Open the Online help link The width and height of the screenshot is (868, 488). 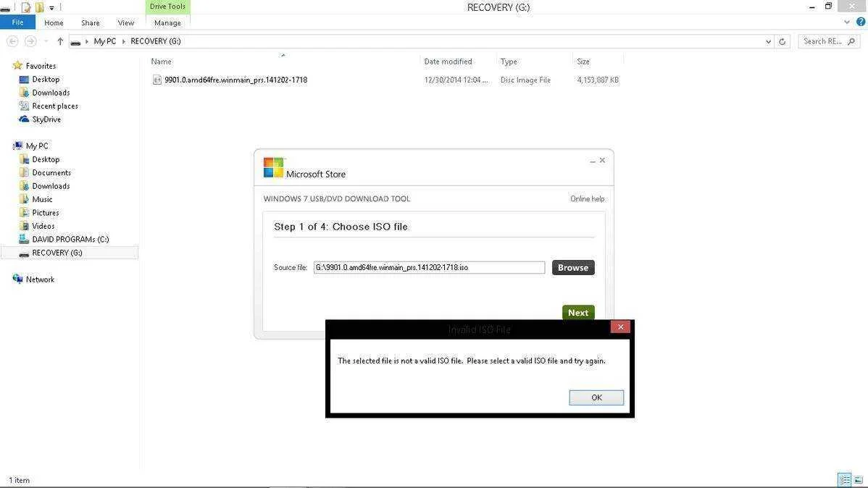coord(587,198)
